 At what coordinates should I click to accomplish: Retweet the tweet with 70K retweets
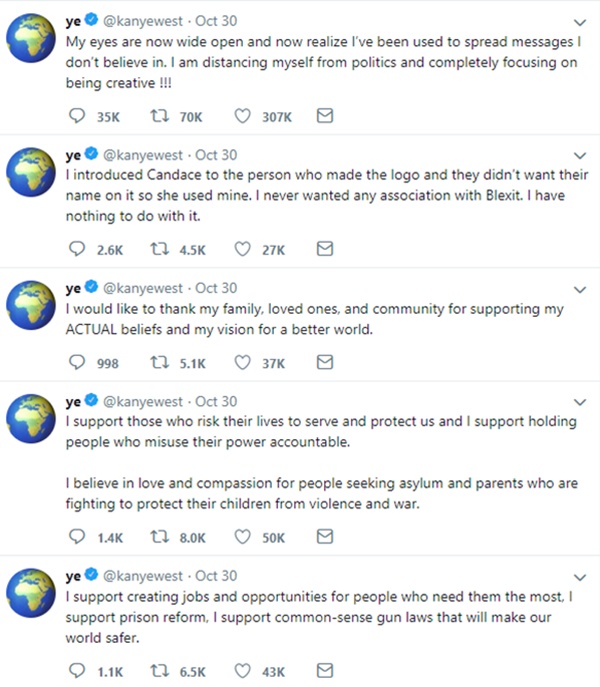157,117
